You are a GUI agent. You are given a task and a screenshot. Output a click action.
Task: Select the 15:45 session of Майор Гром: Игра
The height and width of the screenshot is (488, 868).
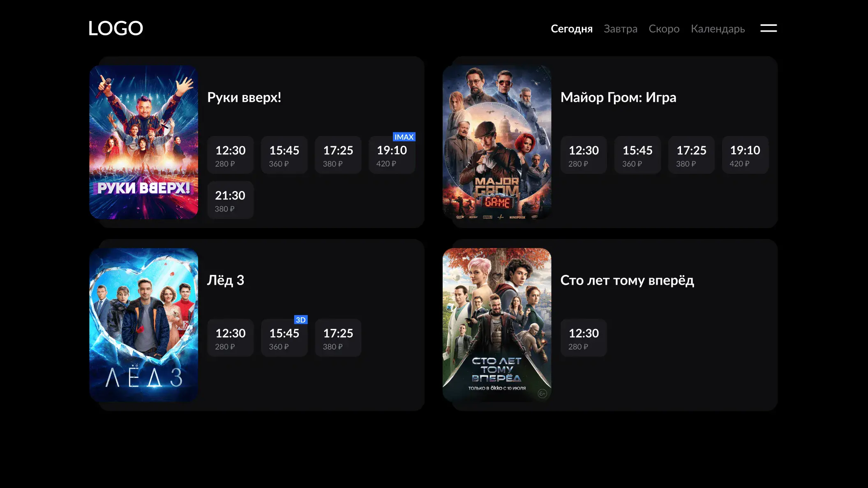[637, 155]
